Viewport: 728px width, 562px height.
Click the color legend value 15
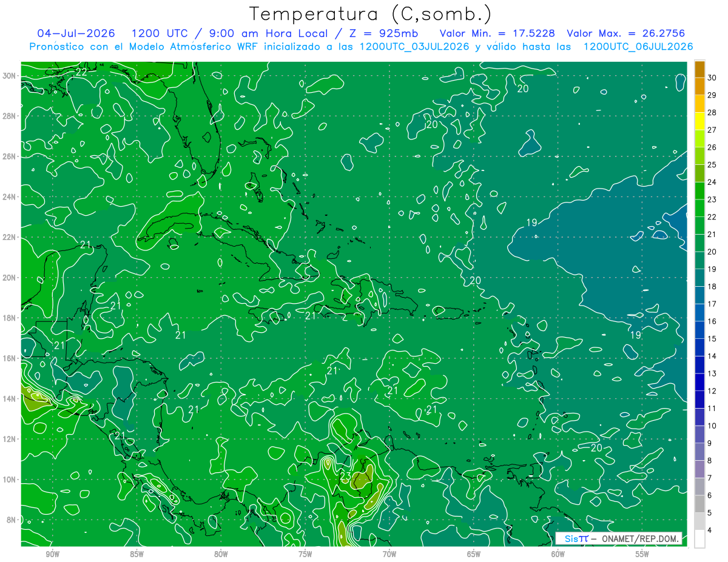coord(712,339)
